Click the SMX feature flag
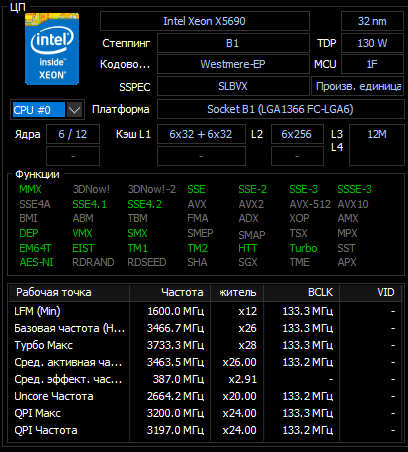 tap(137, 233)
